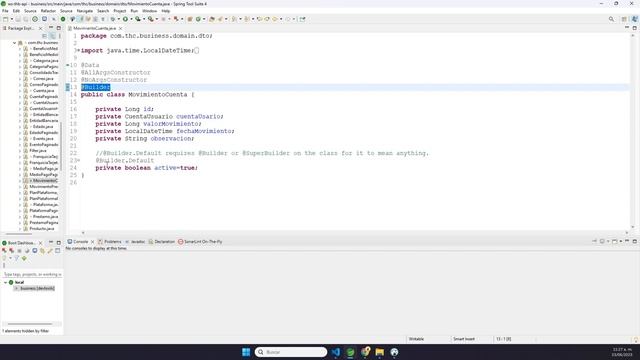Click the editor vertical scrollbar
Image resolution: width=640 pixels, height=360 pixels.
point(633,131)
